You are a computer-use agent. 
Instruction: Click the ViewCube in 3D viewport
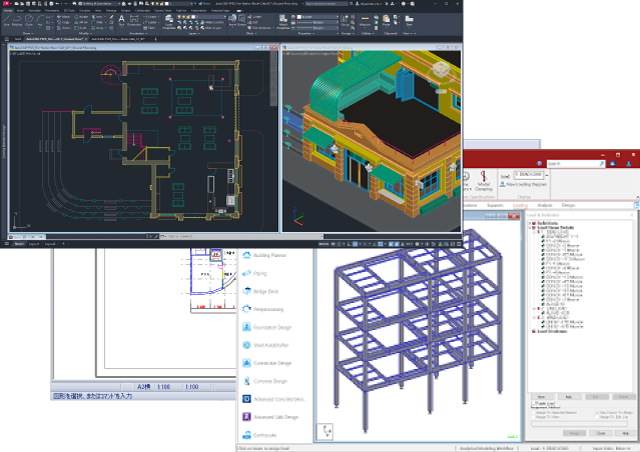point(325,430)
